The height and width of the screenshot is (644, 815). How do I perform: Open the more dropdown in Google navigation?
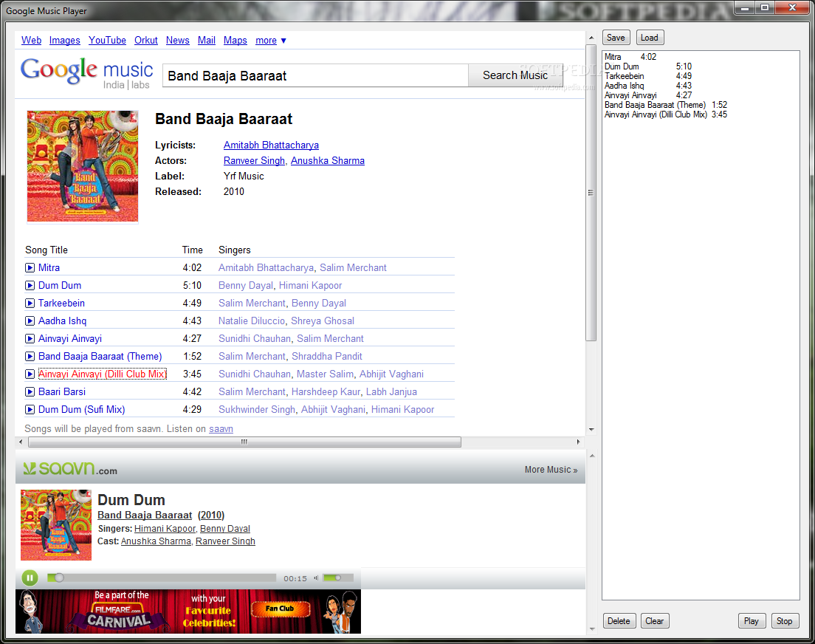click(271, 40)
